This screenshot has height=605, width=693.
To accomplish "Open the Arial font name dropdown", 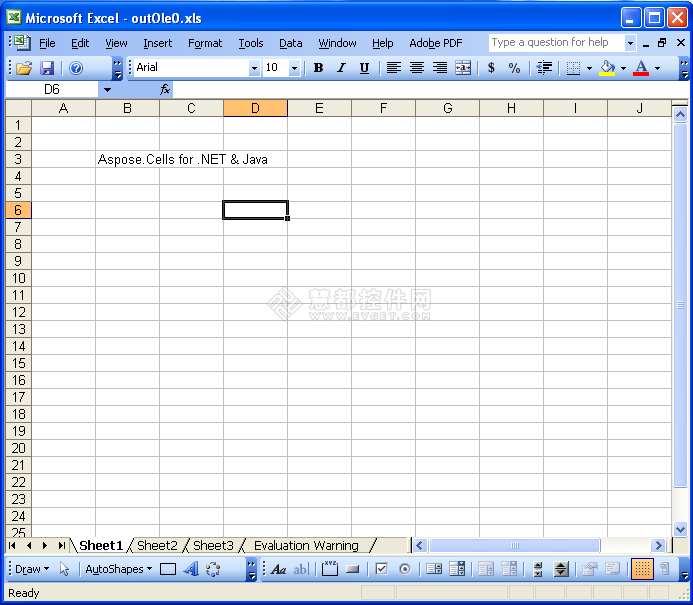I will coord(254,68).
